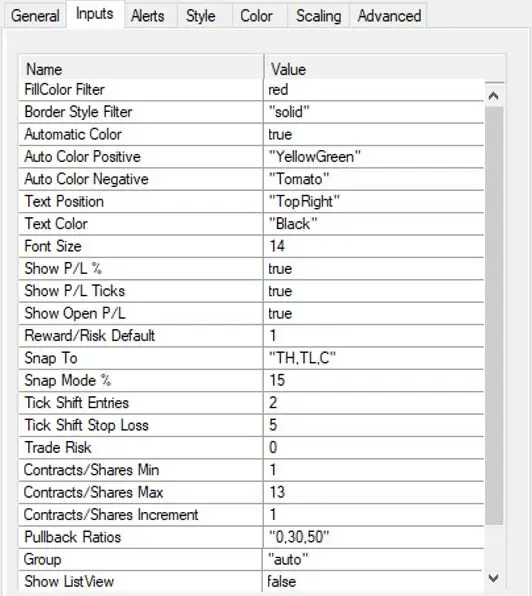The width and height of the screenshot is (532, 596).
Task: Switch to the Advanced tab
Action: [x=389, y=16]
